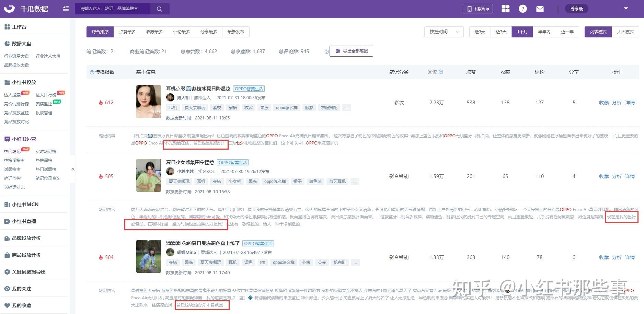Choose the 1个月 time range

pyautogui.click(x=522, y=32)
